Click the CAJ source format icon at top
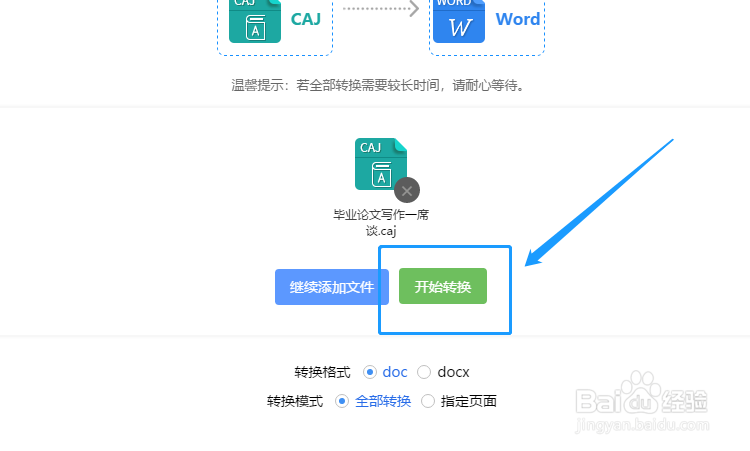 [x=255, y=21]
